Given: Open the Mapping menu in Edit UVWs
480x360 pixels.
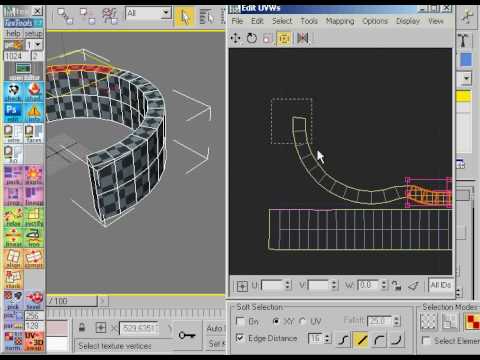Looking at the screenshot, I should (340, 21).
